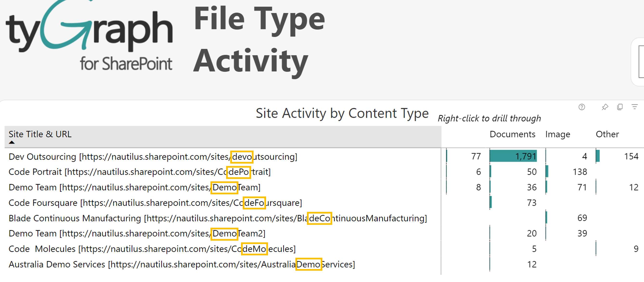Select the Blade Continuous Manufacturing row

click(217, 218)
